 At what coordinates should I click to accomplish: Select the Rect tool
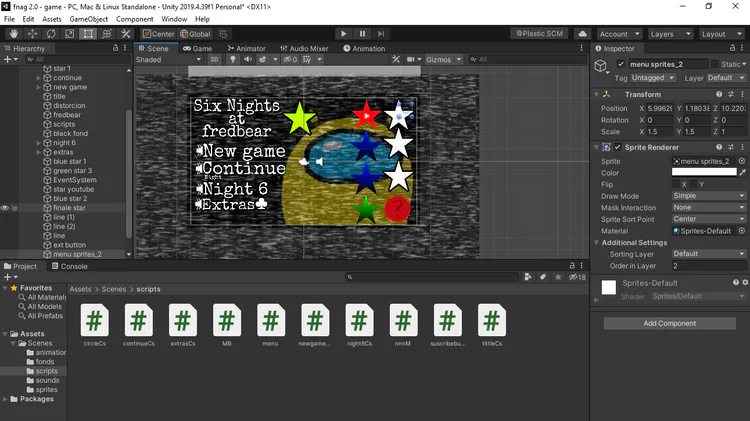(88, 33)
